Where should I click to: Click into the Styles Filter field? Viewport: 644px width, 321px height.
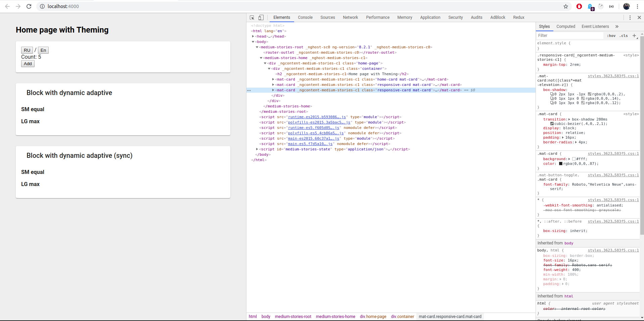tap(570, 36)
